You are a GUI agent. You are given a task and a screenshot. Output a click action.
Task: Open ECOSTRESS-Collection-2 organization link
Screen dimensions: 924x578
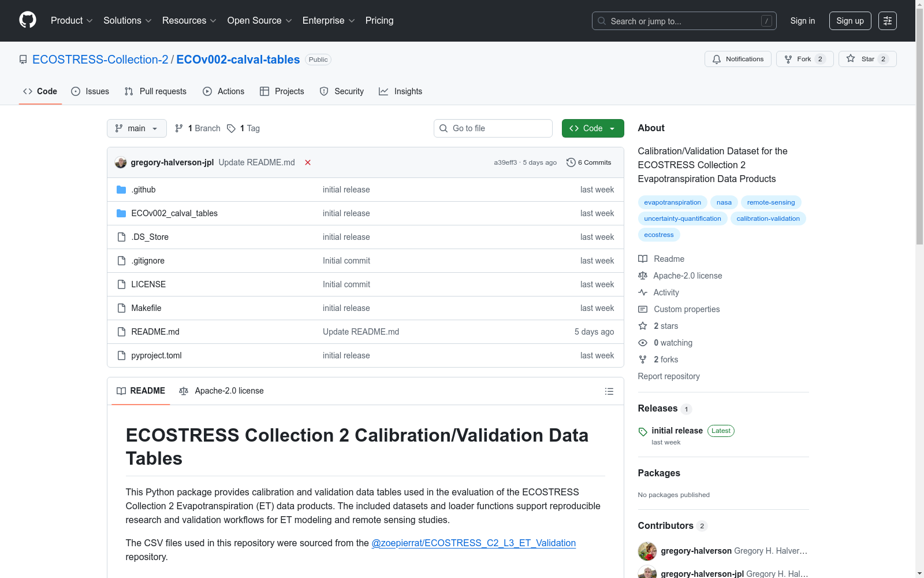[x=100, y=60]
